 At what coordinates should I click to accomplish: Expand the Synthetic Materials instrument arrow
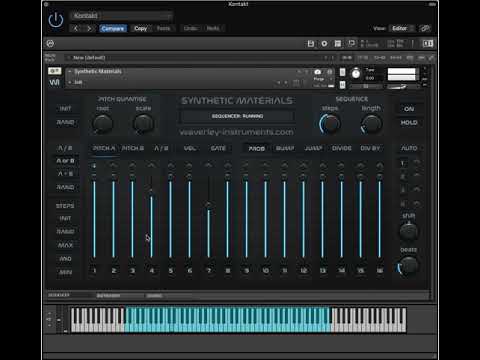70,71
